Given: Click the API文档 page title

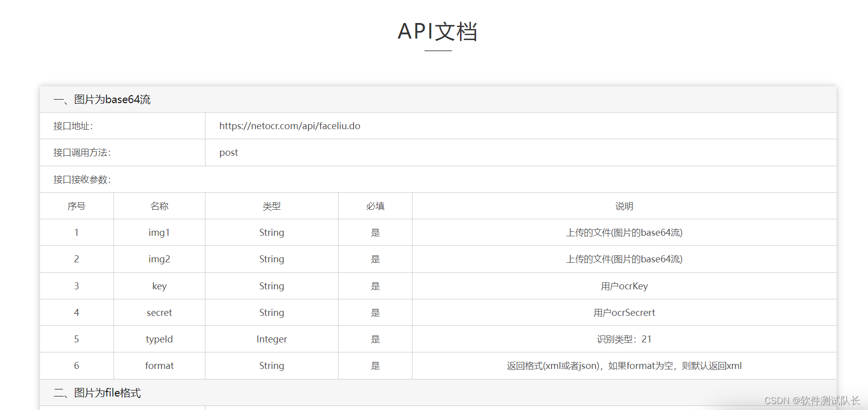Looking at the screenshot, I should point(437,32).
